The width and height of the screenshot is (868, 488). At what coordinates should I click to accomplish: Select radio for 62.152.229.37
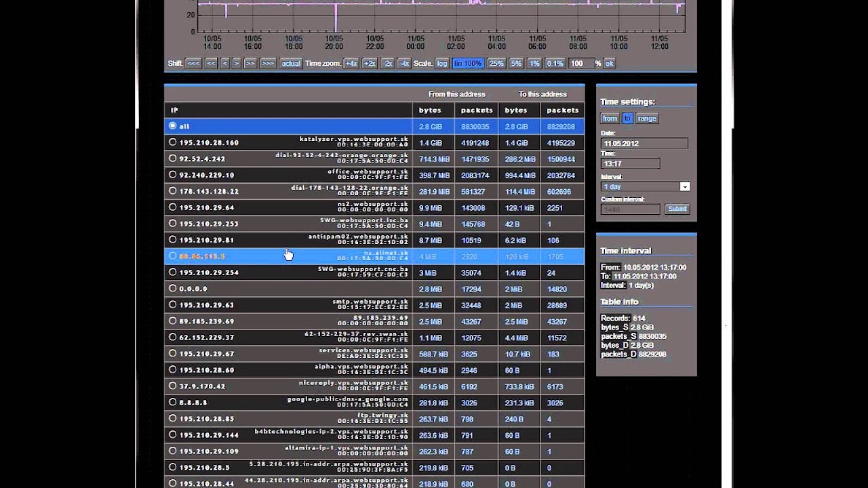(x=172, y=338)
